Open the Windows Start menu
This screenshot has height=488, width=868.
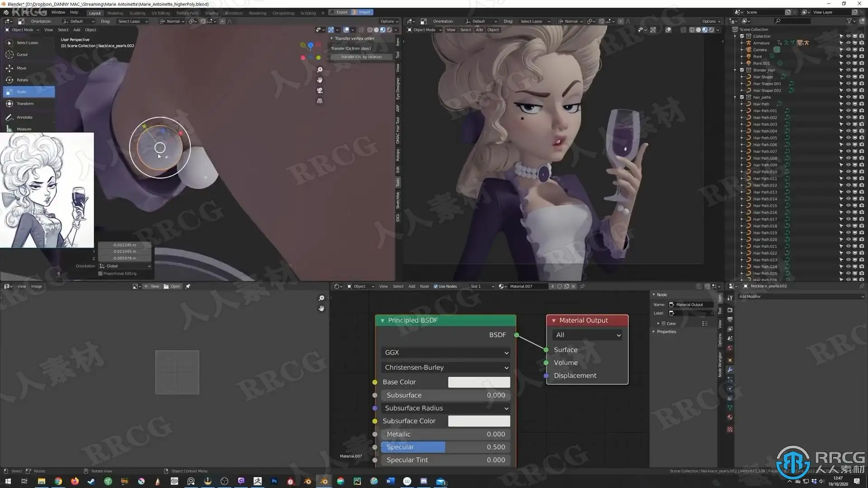pos(7,481)
